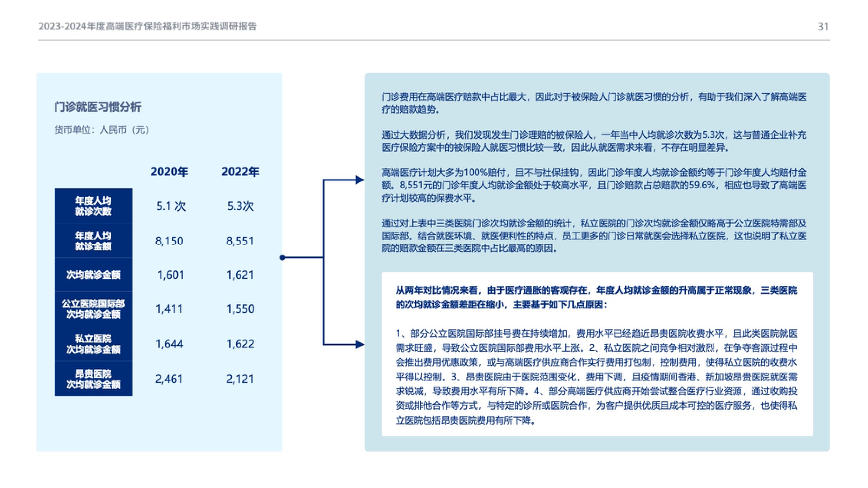Click the connector dot on the table edge
The image size is (868, 488).
[x=283, y=258]
